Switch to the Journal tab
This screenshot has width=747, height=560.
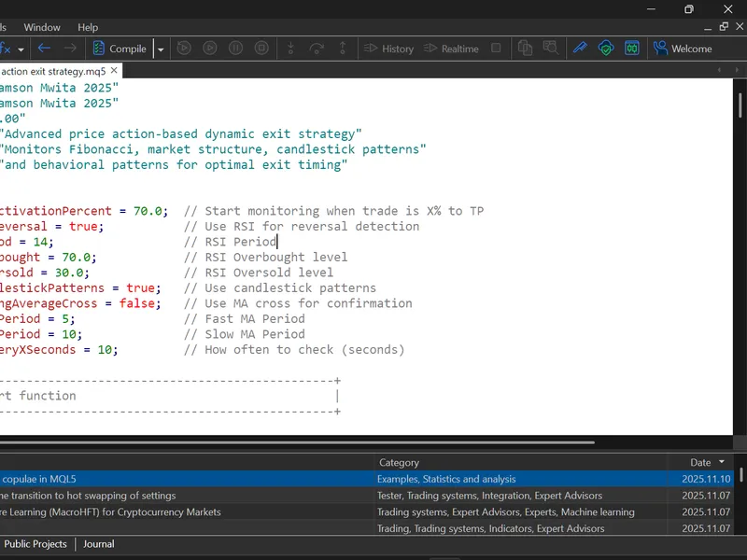pos(99,544)
